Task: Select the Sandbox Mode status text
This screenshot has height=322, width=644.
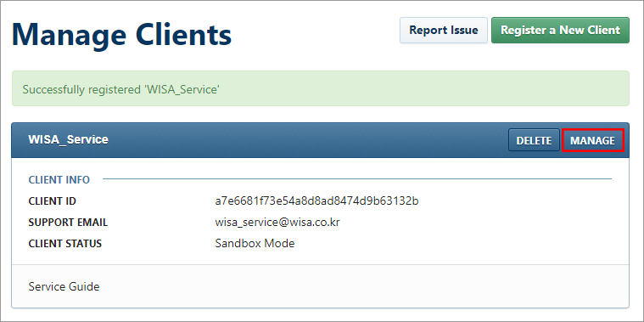Action: click(x=255, y=244)
